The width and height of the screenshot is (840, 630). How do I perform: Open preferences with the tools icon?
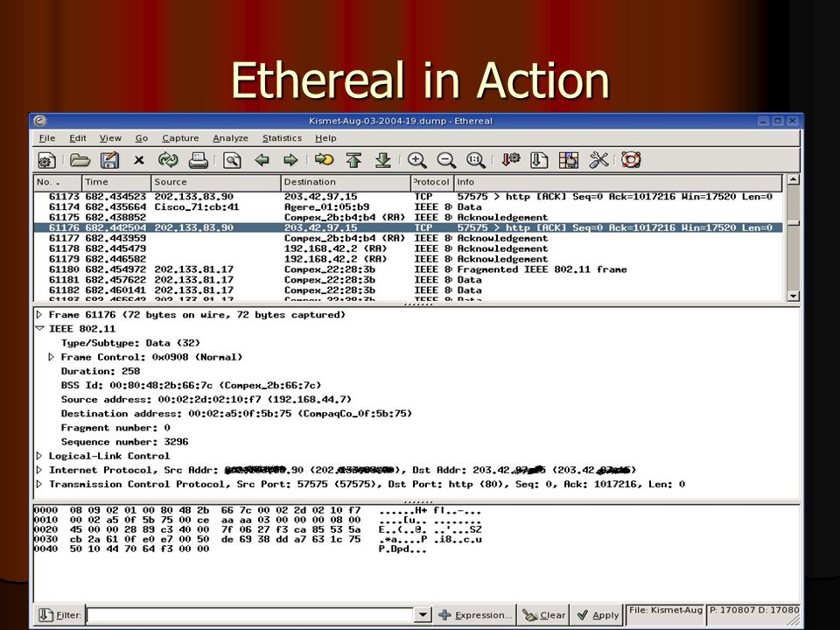[x=598, y=159]
